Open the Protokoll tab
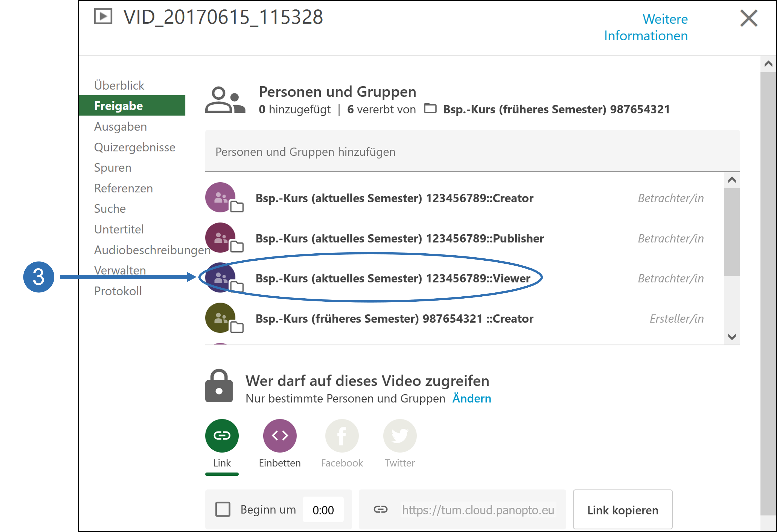Screen dimensions: 777x532 coord(118,291)
